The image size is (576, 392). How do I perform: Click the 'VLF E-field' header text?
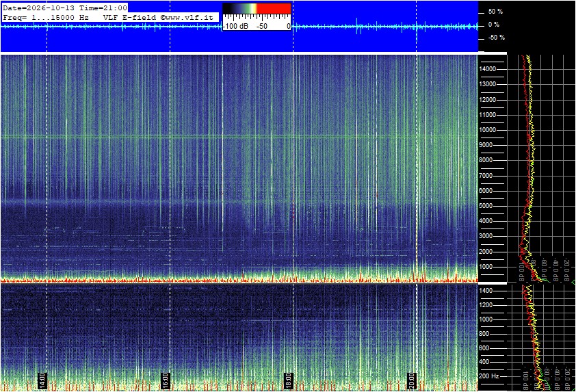pos(129,17)
